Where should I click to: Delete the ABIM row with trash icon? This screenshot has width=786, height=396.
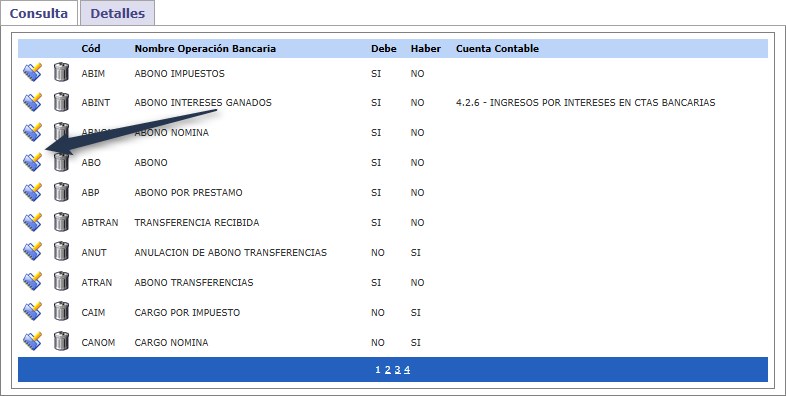[61, 73]
